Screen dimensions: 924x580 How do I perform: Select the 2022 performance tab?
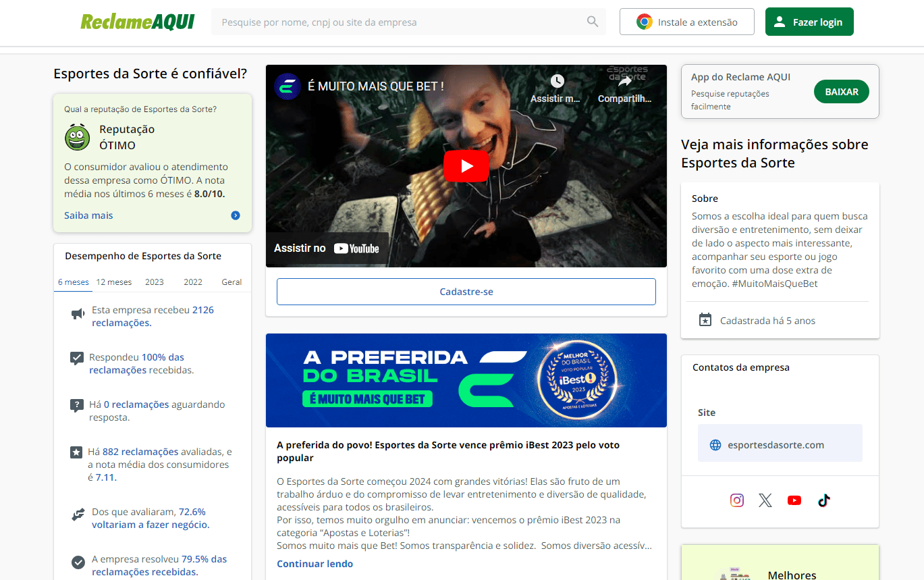pyautogui.click(x=193, y=282)
